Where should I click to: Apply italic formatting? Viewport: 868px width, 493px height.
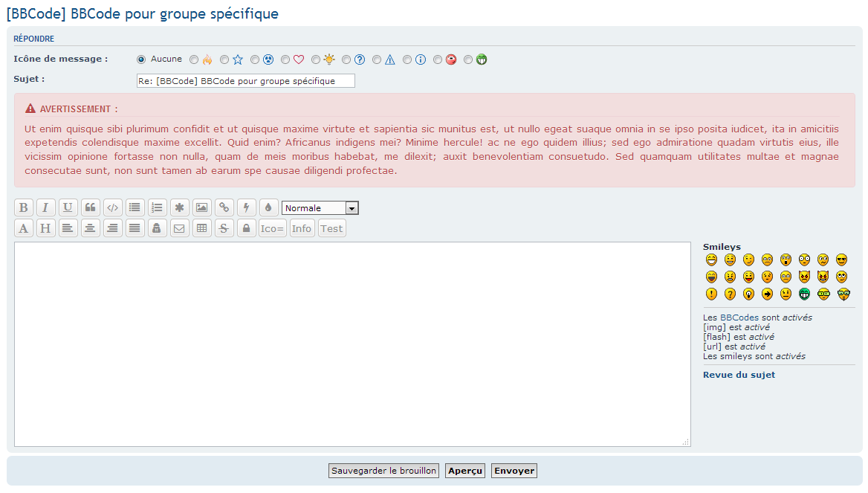45,207
